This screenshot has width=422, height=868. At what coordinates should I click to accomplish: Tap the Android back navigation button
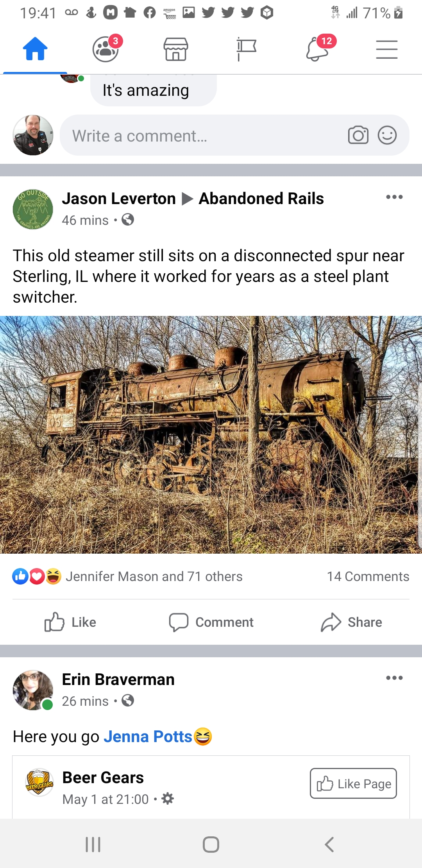click(x=329, y=845)
